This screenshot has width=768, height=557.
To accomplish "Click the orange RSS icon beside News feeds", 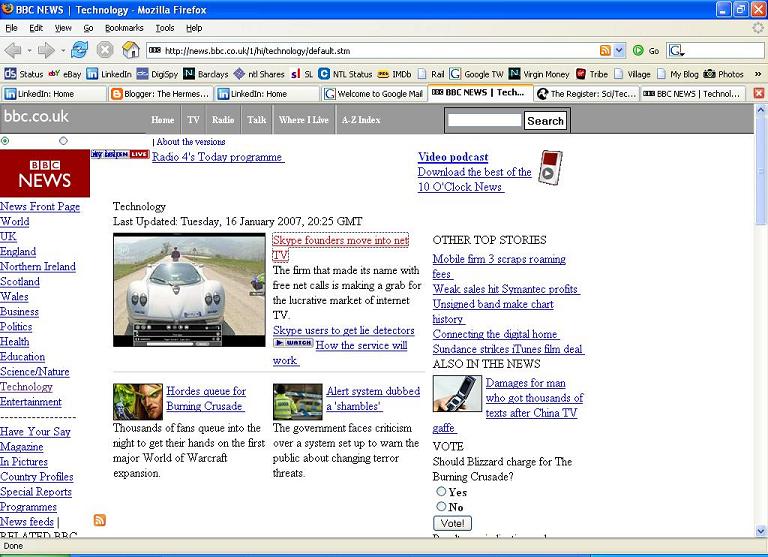I will tap(99, 520).
